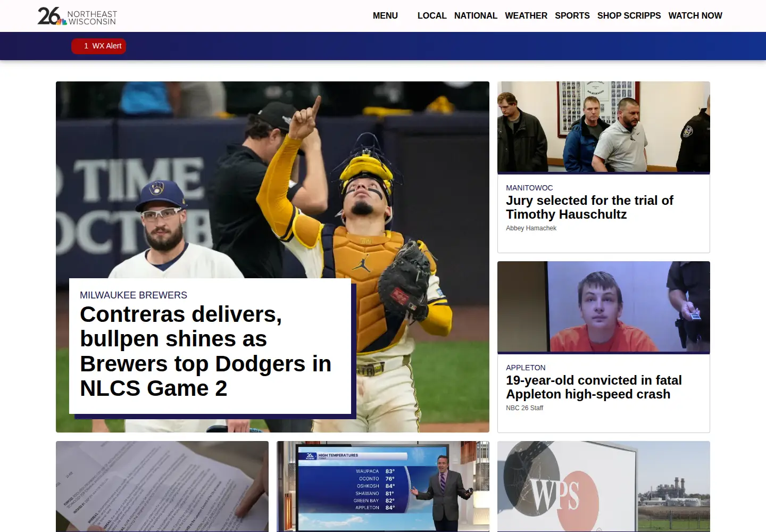
Task: Click the MANITOWOC category label
Action: pos(529,188)
